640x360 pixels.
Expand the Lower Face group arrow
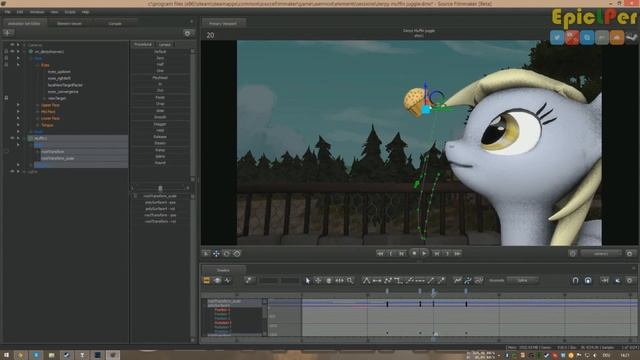pyautogui.click(x=18, y=118)
